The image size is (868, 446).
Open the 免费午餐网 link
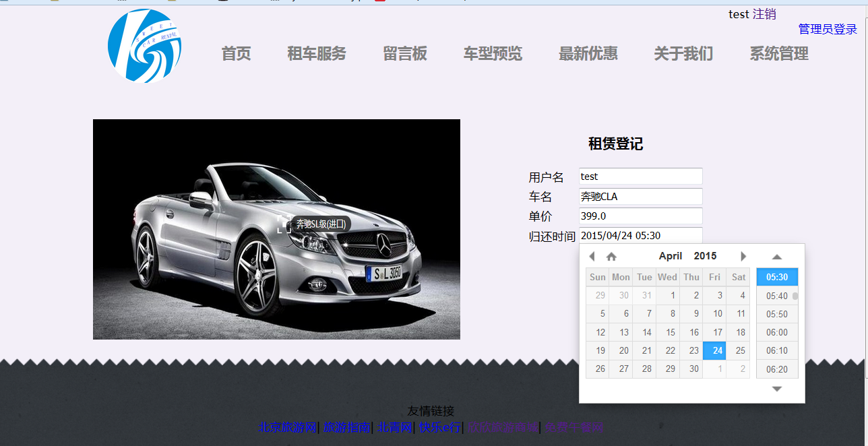pos(575,427)
